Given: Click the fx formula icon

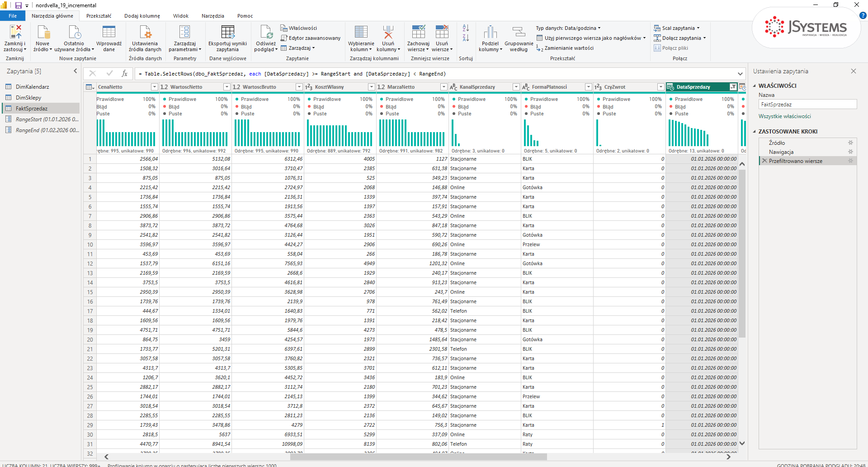Looking at the screenshot, I should (x=125, y=73).
